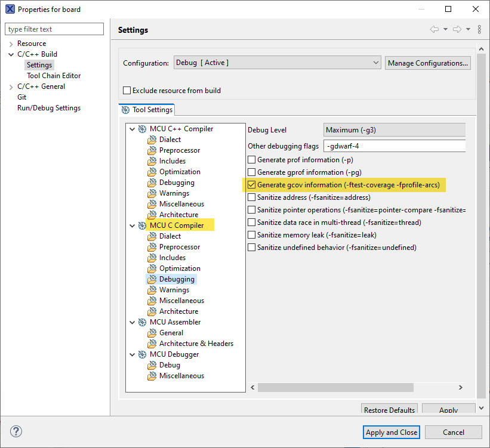
Task: Click the MCU Assembler tool icon
Action: tap(143, 322)
